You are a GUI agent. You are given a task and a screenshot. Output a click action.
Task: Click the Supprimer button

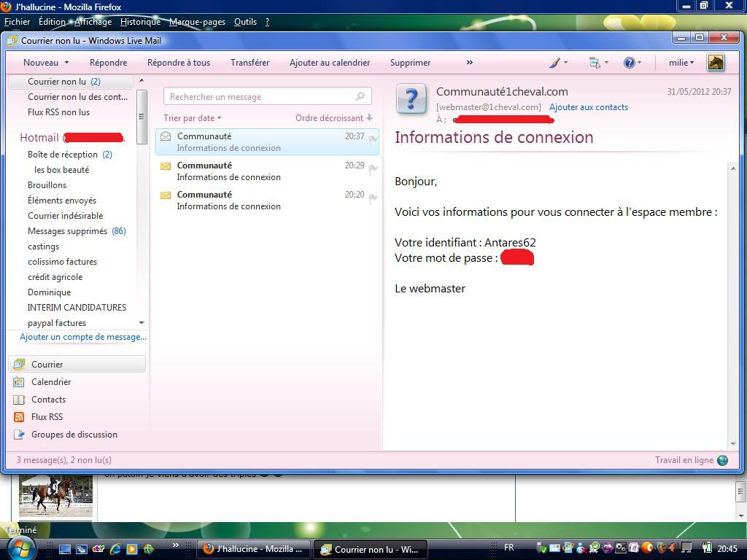click(410, 63)
